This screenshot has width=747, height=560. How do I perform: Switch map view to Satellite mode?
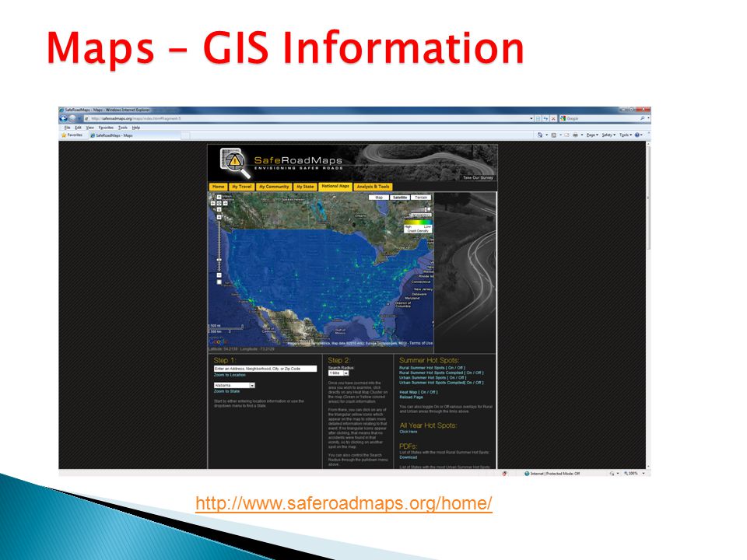(400, 197)
